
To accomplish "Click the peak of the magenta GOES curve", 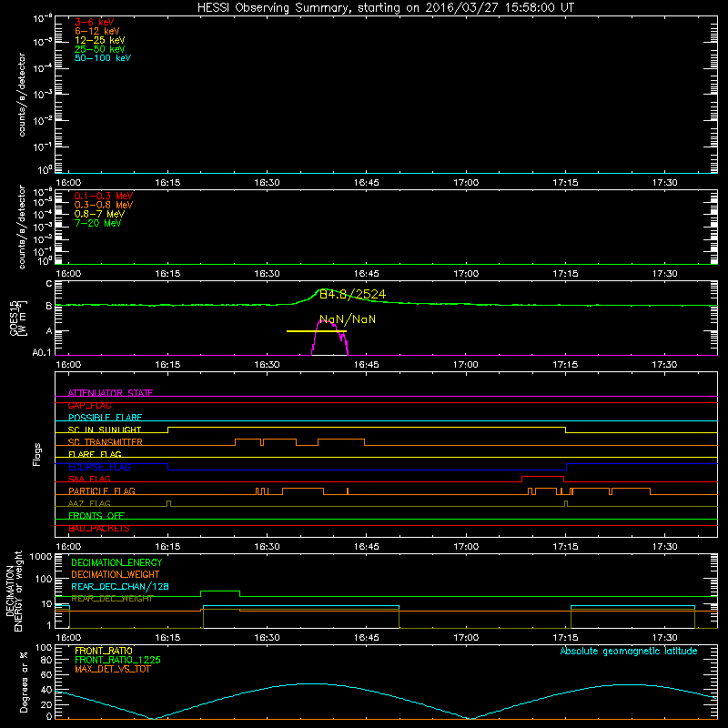I will 326,321.
